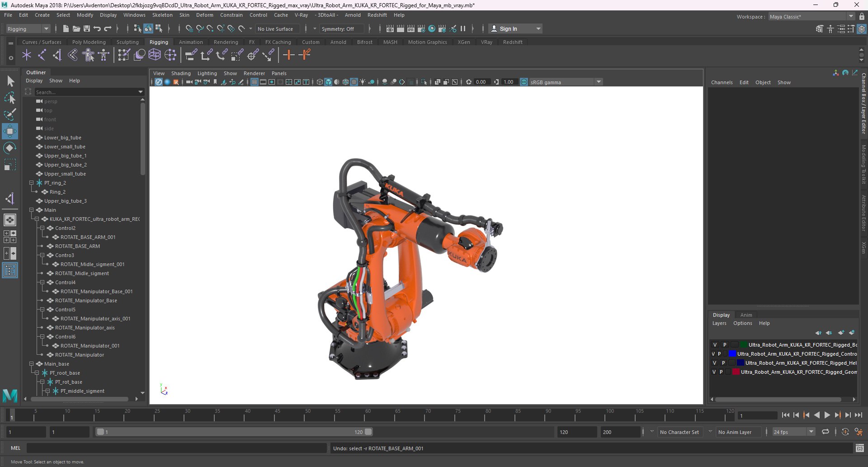This screenshot has width=868, height=467.
Task: Create a new empty display layer
Action: (x=840, y=333)
